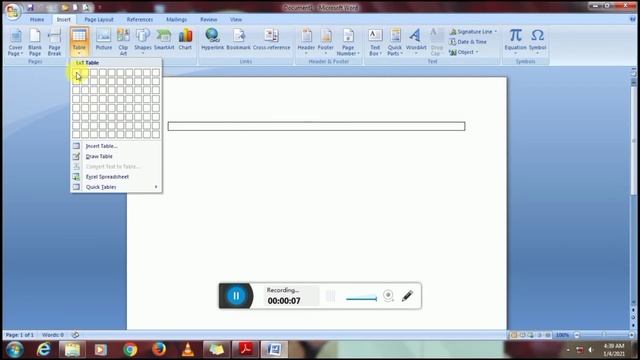Screen dimensions: 640x360
Task: Insert a Picture from file
Action: pyautogui.click(x=104, y=40)
